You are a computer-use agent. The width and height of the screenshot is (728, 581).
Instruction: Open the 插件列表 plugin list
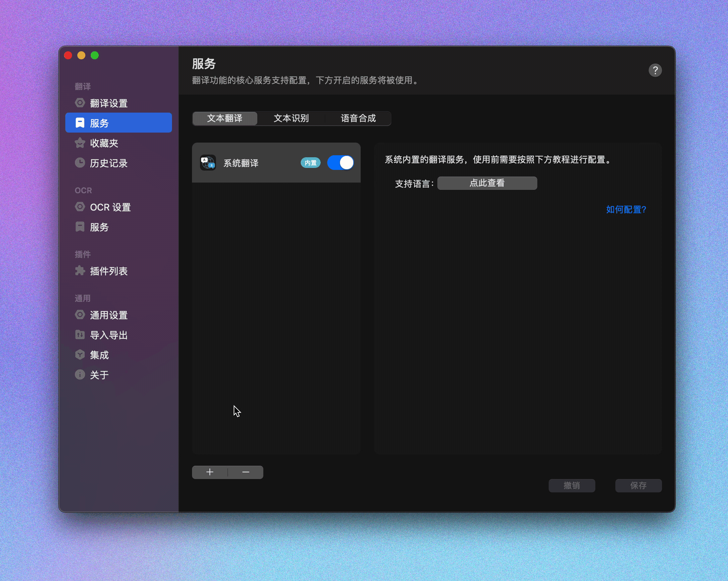point(109,271)
